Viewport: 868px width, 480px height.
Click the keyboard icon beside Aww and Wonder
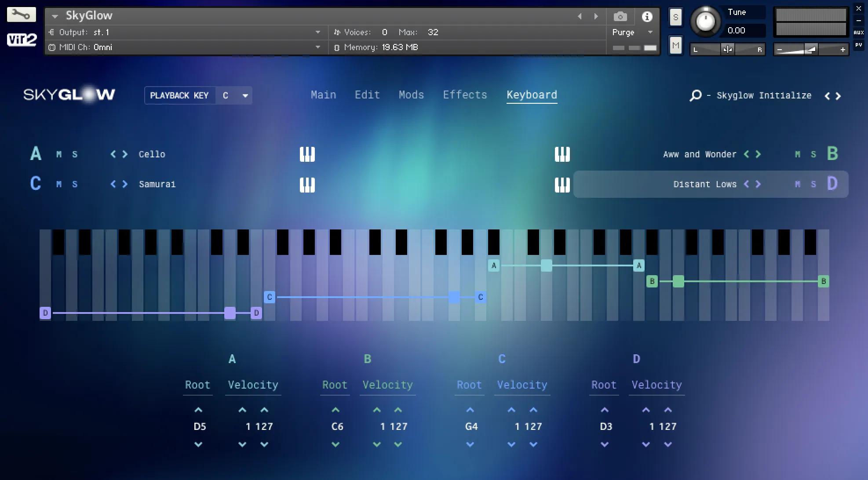(x=562, y=154)
